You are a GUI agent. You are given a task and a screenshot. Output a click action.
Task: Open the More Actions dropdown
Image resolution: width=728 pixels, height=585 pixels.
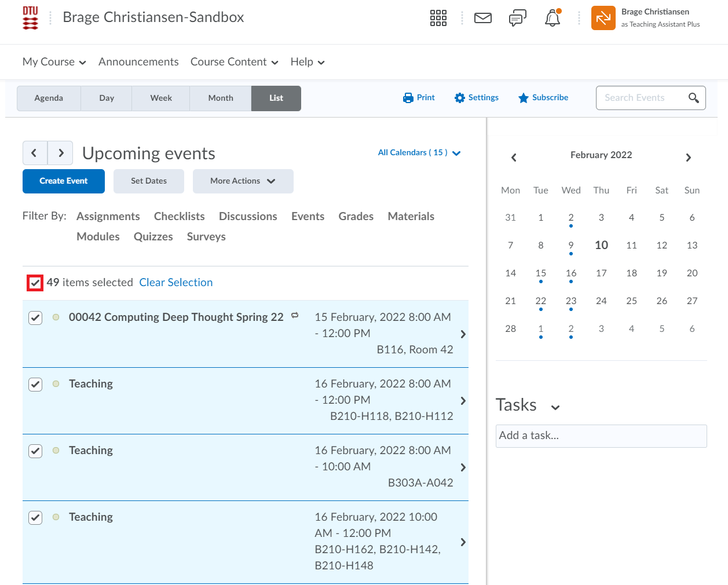(243, 181)
